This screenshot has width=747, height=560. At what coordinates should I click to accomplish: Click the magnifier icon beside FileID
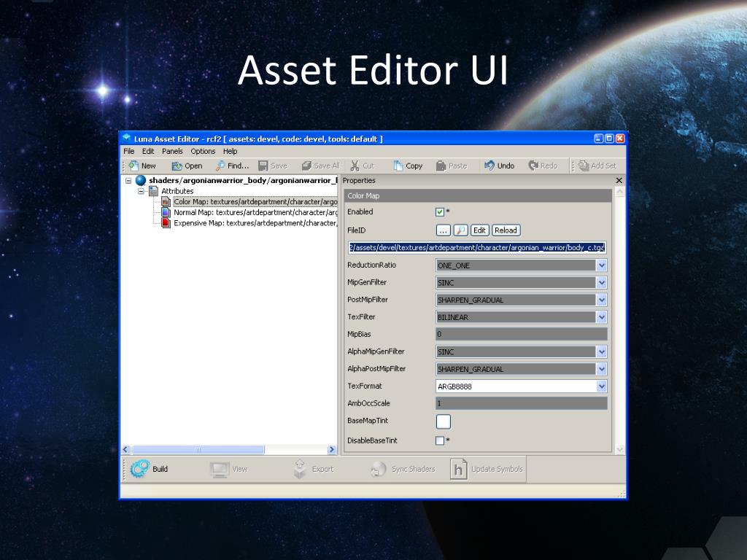[460, 230]
